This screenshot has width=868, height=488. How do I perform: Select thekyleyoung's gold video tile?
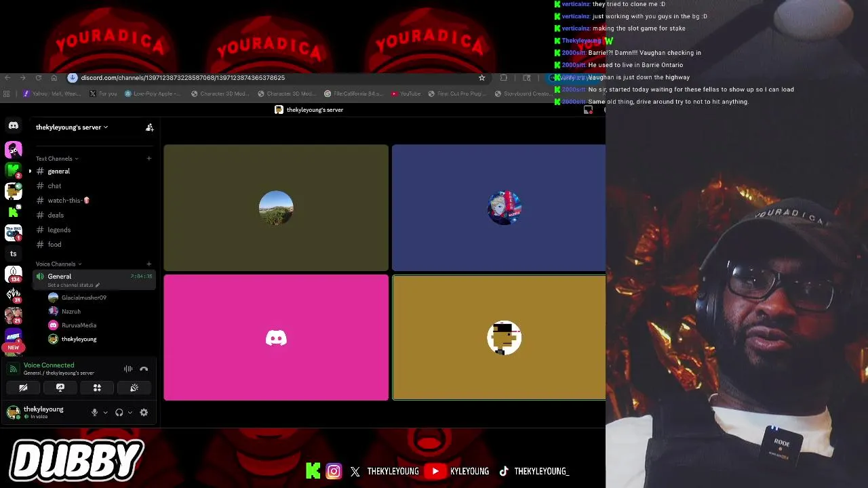(499, 338)
